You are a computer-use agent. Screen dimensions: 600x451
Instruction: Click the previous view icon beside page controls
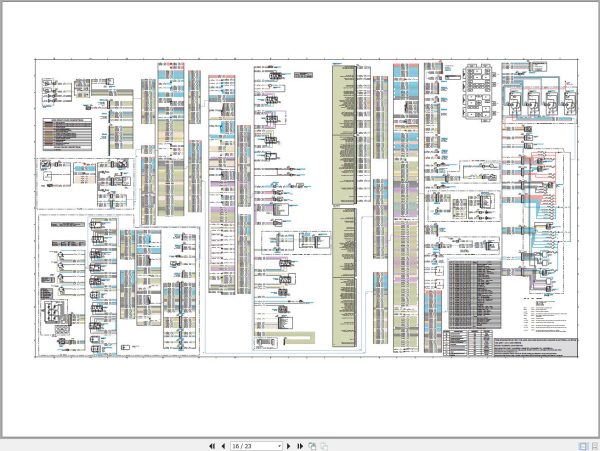tap(312, 446)
